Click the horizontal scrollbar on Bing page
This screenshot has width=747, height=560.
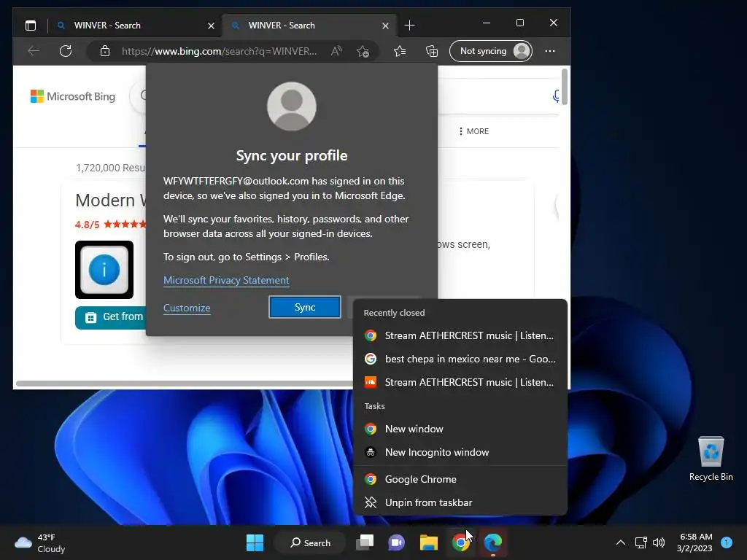point(185,384)
